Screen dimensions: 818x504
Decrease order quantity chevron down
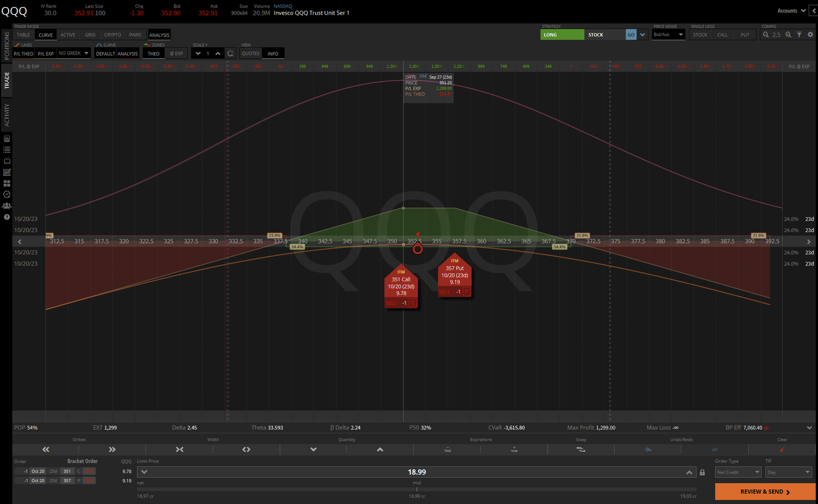(x=314, y=449)
